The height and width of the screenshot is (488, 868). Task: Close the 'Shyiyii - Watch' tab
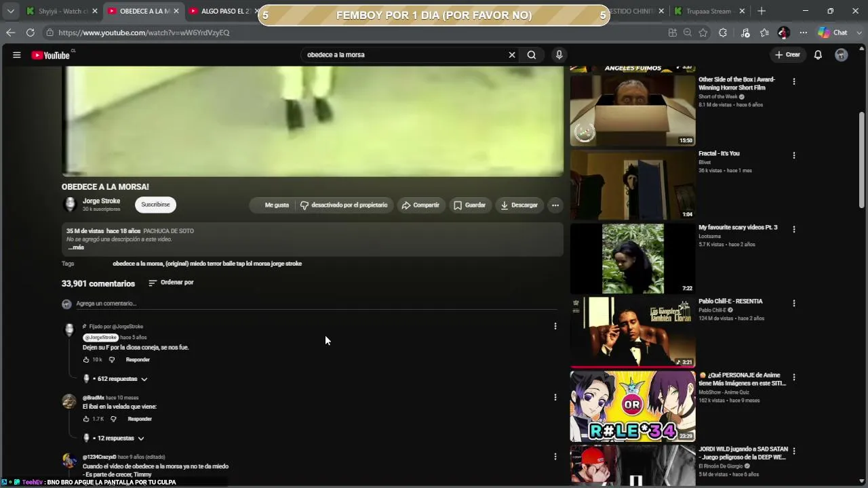click(x=94, y=11)
